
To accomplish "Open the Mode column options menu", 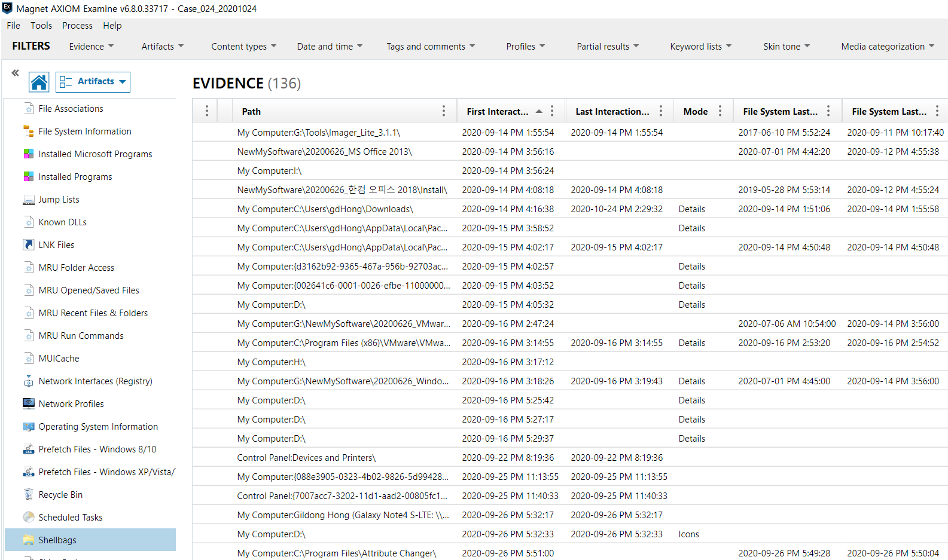I will pos(720,111).
